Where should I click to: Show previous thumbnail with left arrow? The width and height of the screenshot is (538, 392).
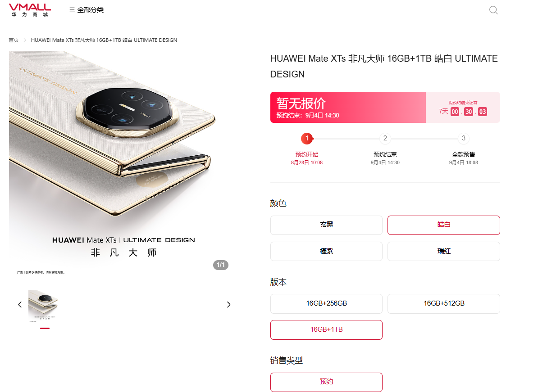[x=20, y=305]
